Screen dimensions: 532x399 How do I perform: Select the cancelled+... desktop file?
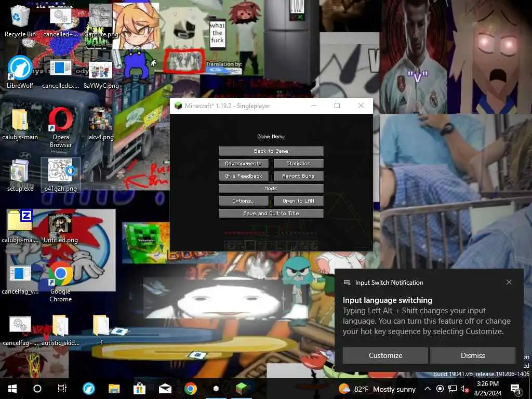pyautogui.click(x=60, y=23)
